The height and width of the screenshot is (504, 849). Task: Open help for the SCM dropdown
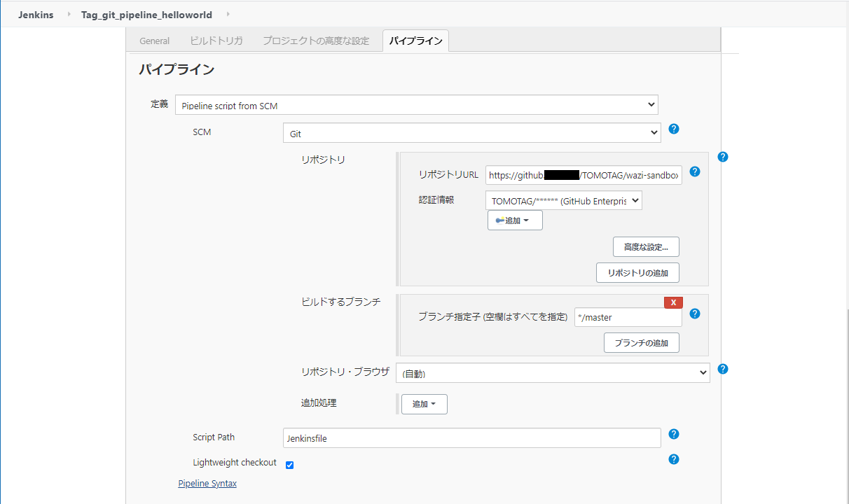click(x=674, y=129)
